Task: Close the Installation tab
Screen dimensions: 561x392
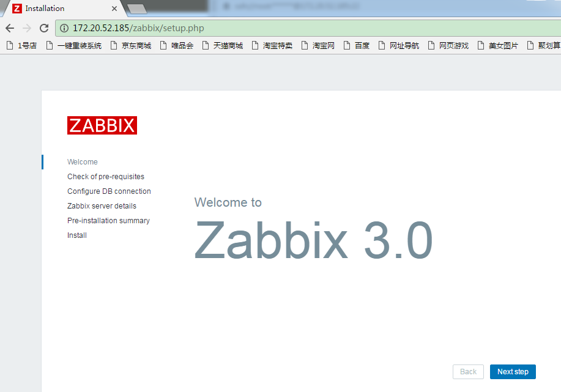Action: point(114,9)
